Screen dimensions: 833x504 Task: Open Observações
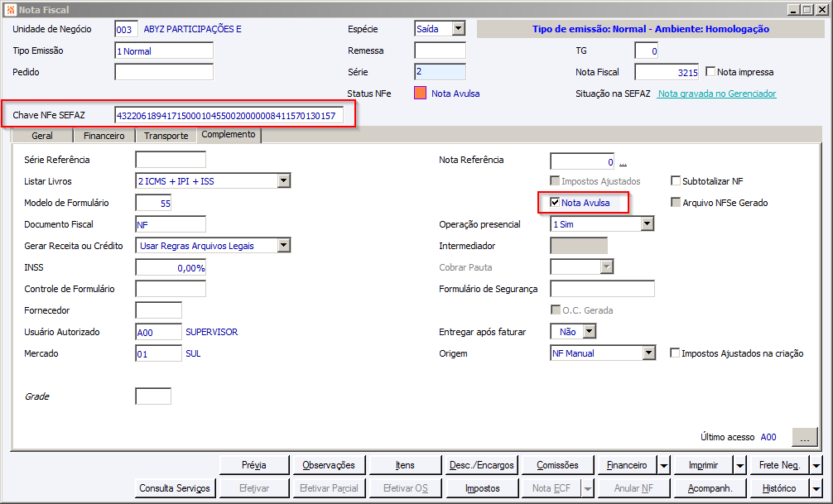329,465
